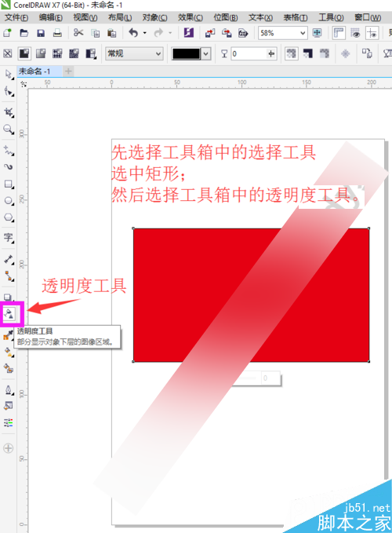The width and height of the screenshot is (392, 533).
Task: Open the 工具(O) menu
Action: [331, 17]
